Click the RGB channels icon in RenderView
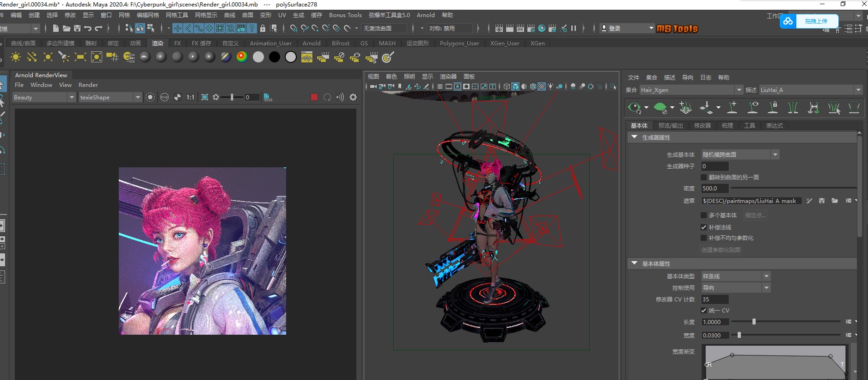Viewport: 868px width, 380px height. (x=165, y=97)
